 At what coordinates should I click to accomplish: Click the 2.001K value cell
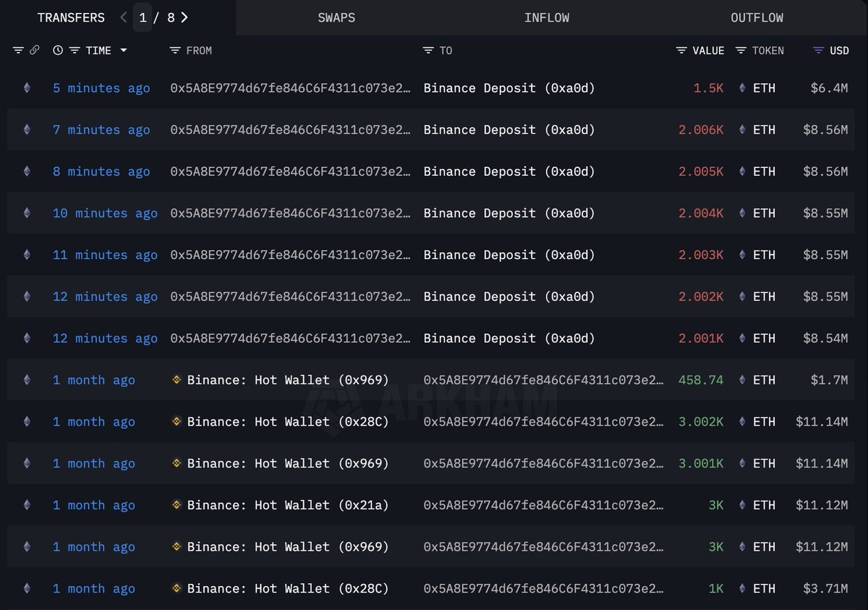[x=701, y=339]
